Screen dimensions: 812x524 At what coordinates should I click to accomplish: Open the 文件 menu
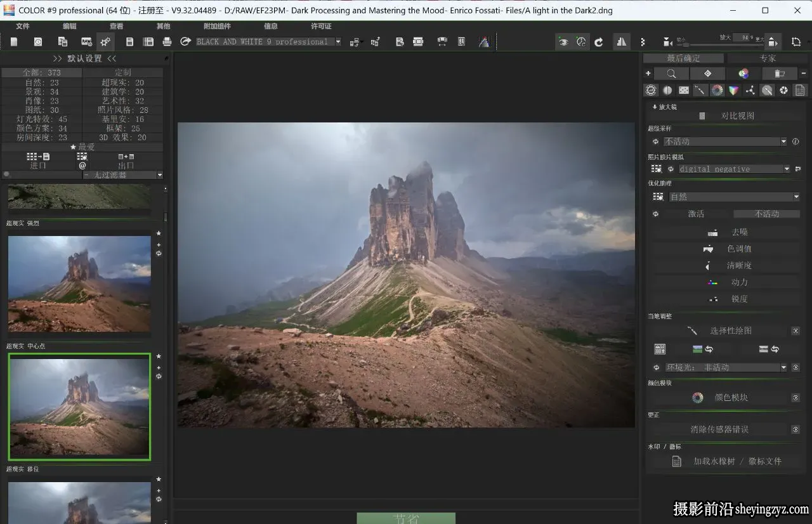pos(23,26)
